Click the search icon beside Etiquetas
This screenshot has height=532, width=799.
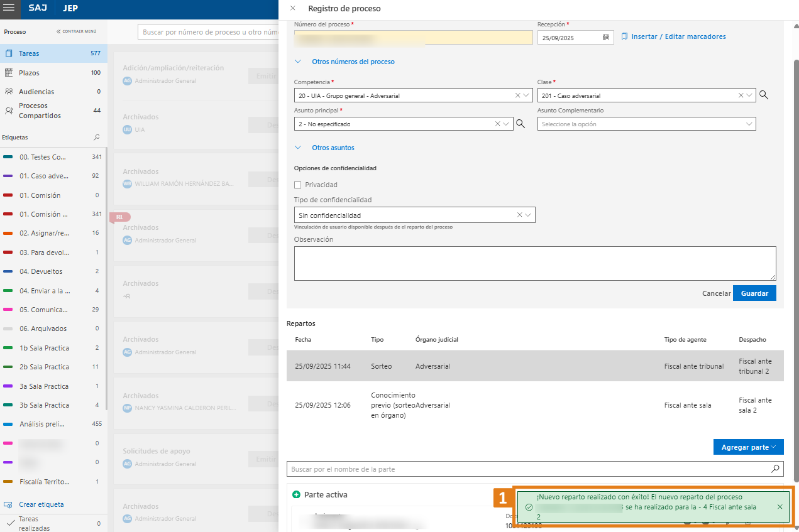96,137
